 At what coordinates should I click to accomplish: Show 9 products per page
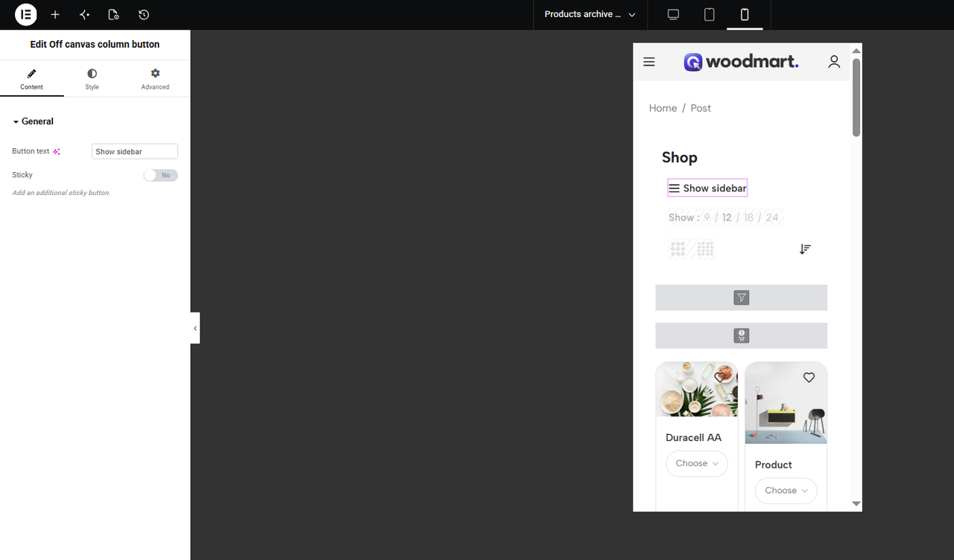[707, 217]
